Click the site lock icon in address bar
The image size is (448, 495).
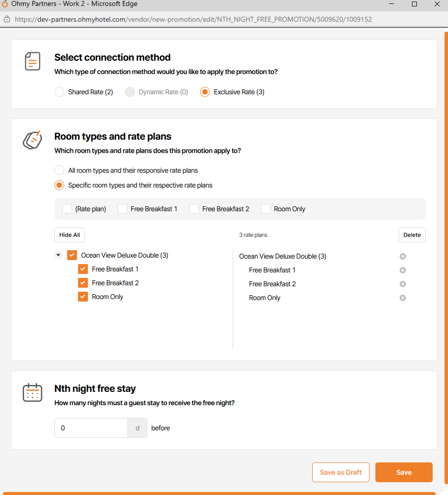coord(7,20)
